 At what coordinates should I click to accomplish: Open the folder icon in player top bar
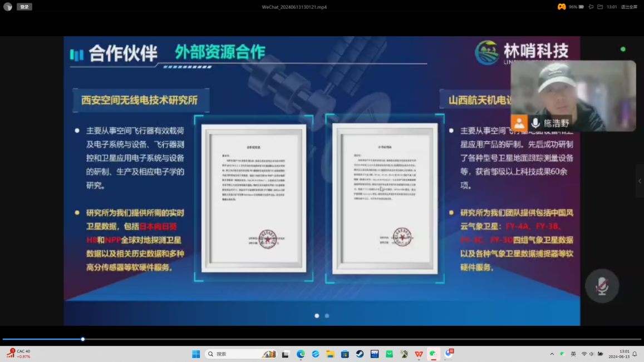click(x=600, y=7)
